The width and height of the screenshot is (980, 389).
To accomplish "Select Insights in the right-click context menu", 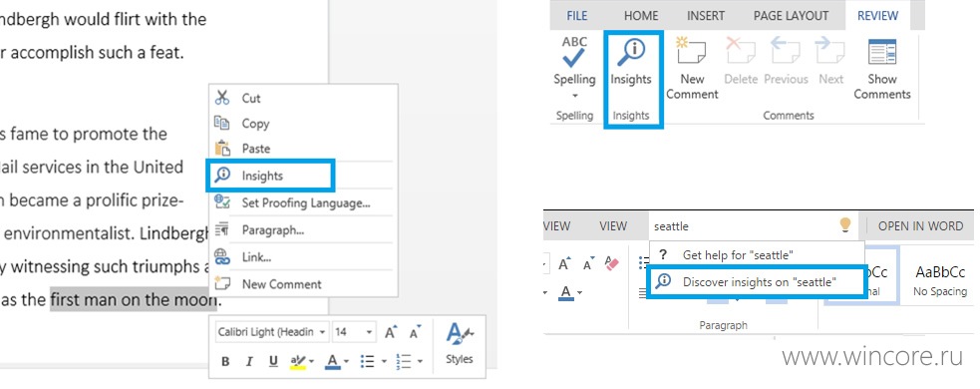I will pos(271,176).
